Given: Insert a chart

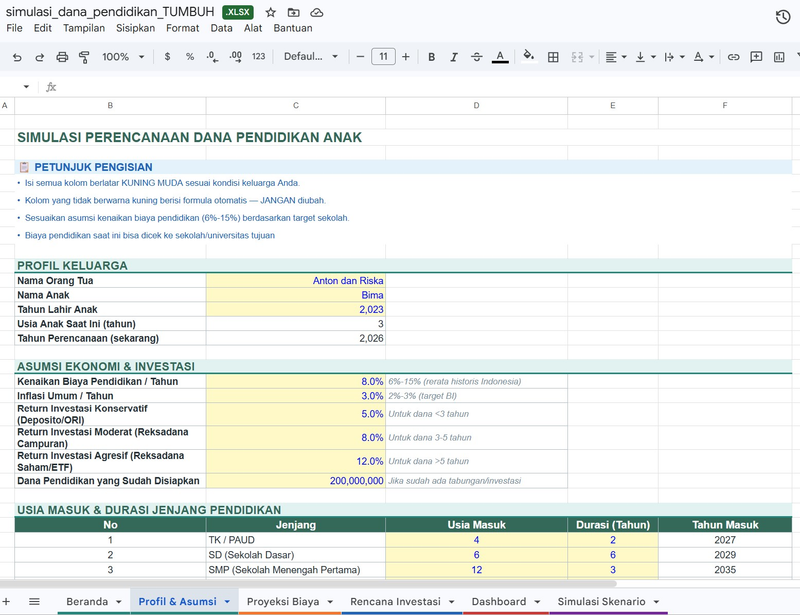Looking at the screenshot, I should tap(779, 57).
